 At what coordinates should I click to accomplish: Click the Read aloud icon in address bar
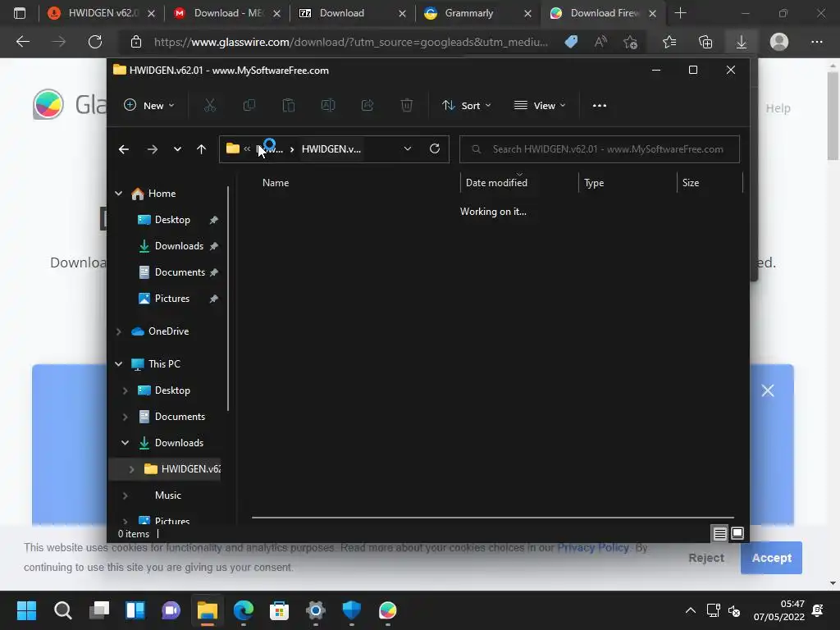pyautogui.click(x=600, y=42)
